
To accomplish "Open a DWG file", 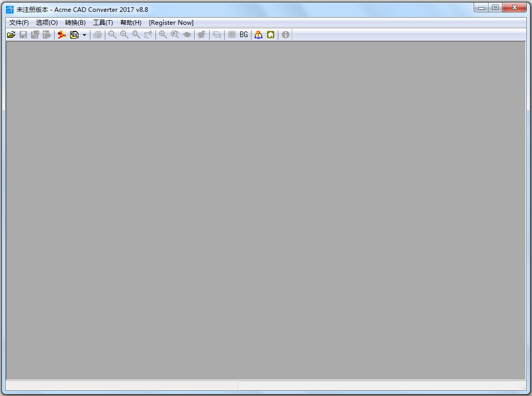I will click(x=11, y=35).
